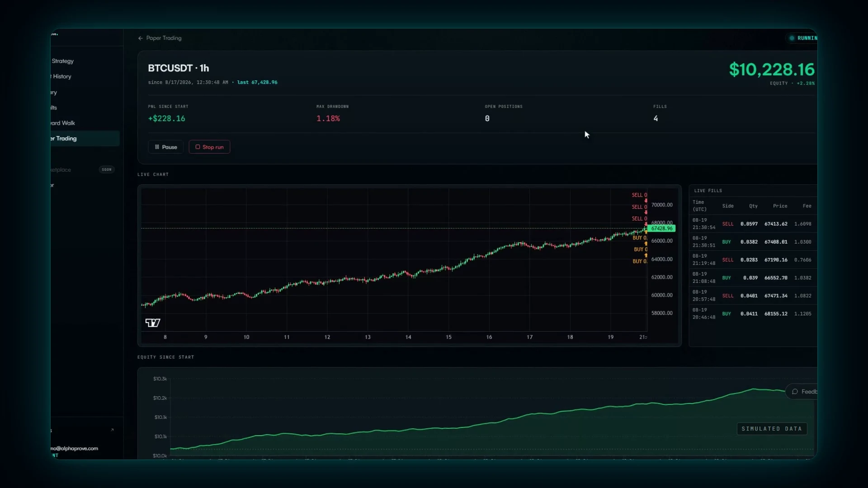Click the RUNNING status badge
This screenshot has width=868, height=488.
(802, 38)
